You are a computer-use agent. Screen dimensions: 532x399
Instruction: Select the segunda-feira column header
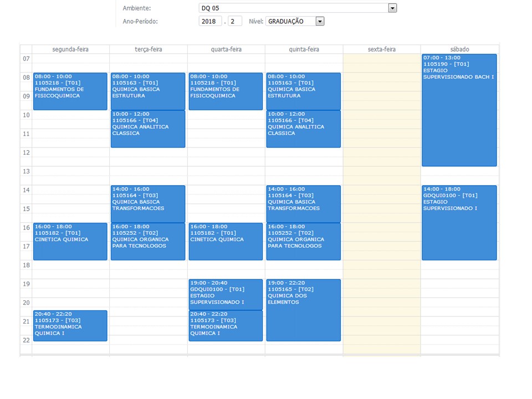70,49
